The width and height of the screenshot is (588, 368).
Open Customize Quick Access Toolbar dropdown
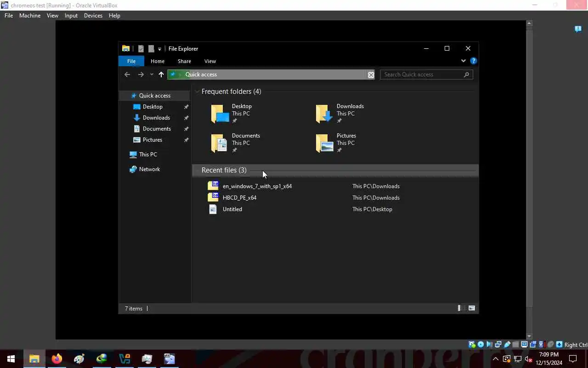pos(159,49)
